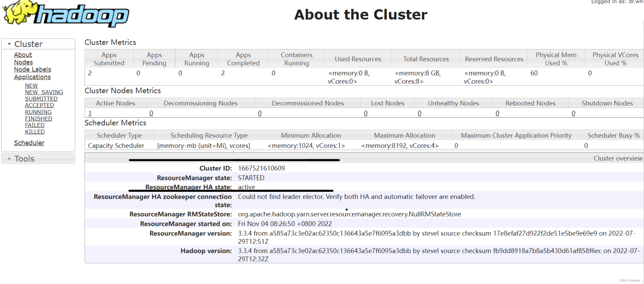The height and width of the screenshot is (284, 644).
Task: Open the About page in sidebar
Action: [x=23, y=54]
